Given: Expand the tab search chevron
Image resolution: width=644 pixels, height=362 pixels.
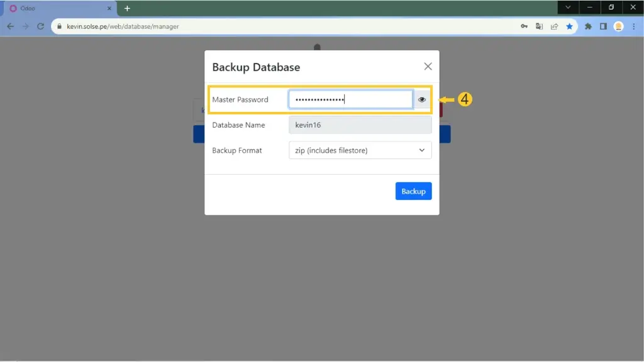Looking at the screenshot, I should [x=568, y=8].
